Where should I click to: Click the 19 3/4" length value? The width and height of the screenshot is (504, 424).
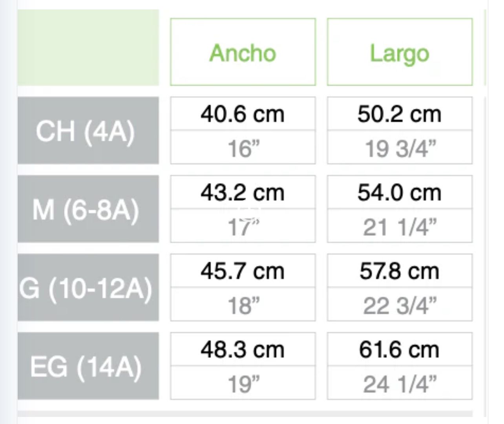pos(400,148)
